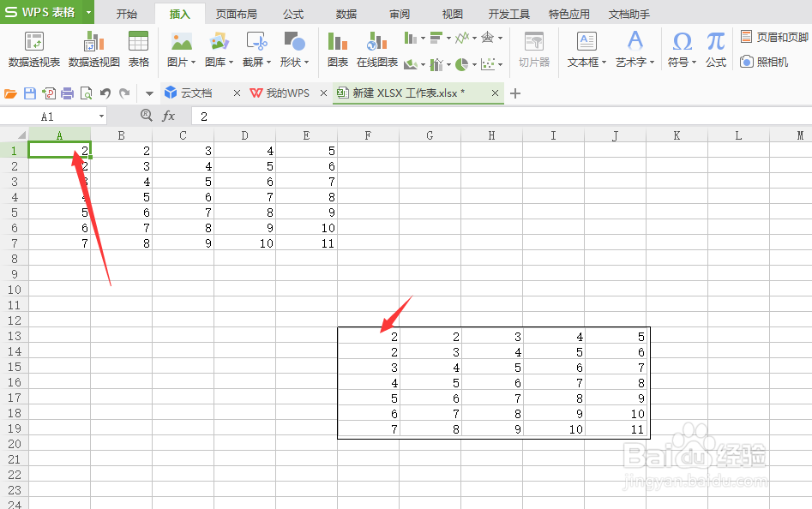Switch to the 公式 ribbon tab
Viewport: 812px width, 509px height.
tap(293, 14)
